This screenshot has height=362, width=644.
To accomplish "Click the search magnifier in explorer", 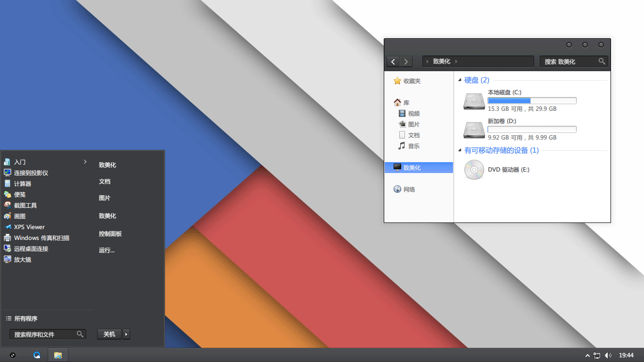I will coord(602,61).
